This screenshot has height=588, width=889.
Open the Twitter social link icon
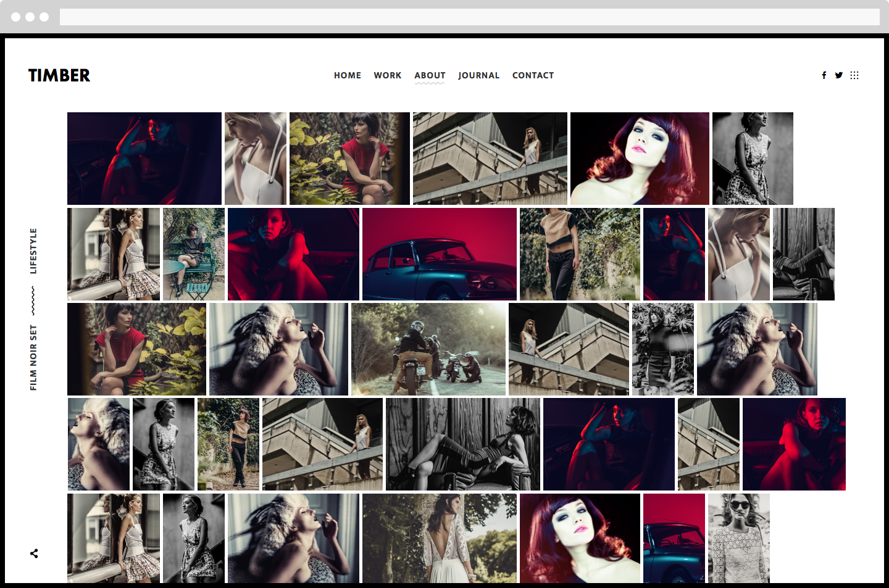[x=838, y=75]
